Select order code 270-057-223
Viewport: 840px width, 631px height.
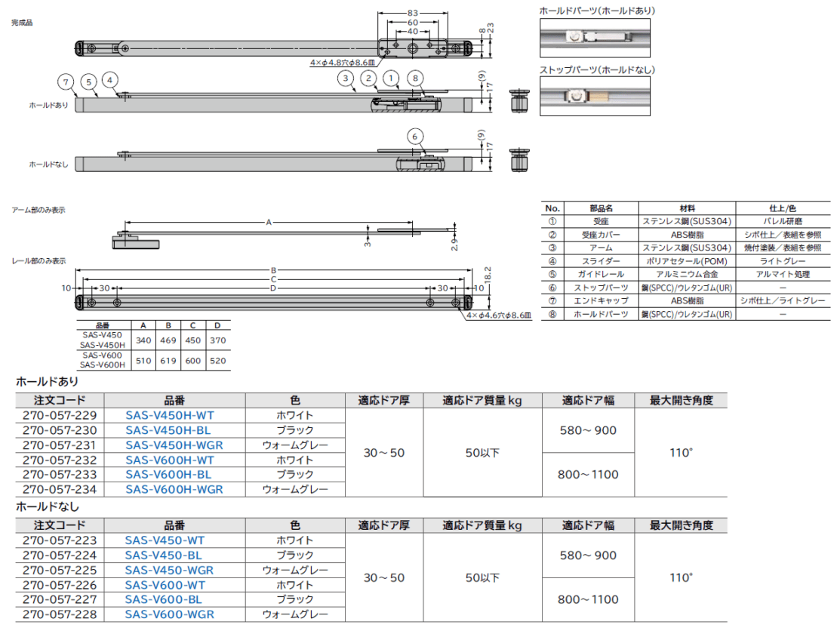pyautogui.click(x=60, y=541)
